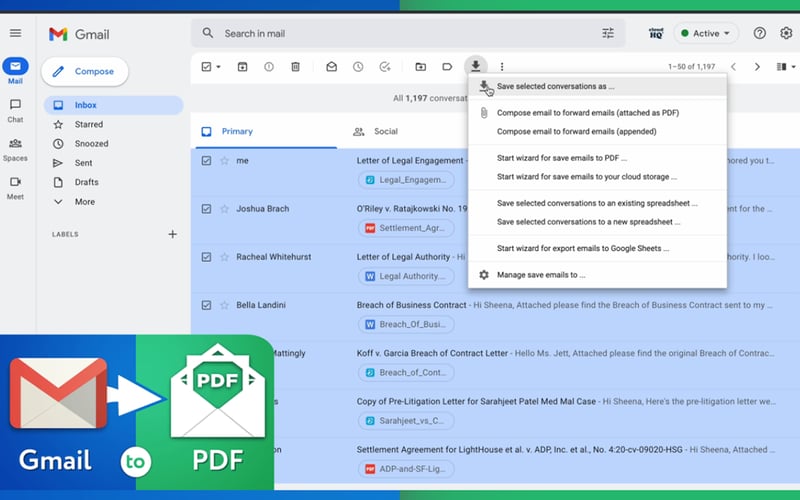Click the cloudHQ icon in header

pyautogui.click(x=656, y=34)
